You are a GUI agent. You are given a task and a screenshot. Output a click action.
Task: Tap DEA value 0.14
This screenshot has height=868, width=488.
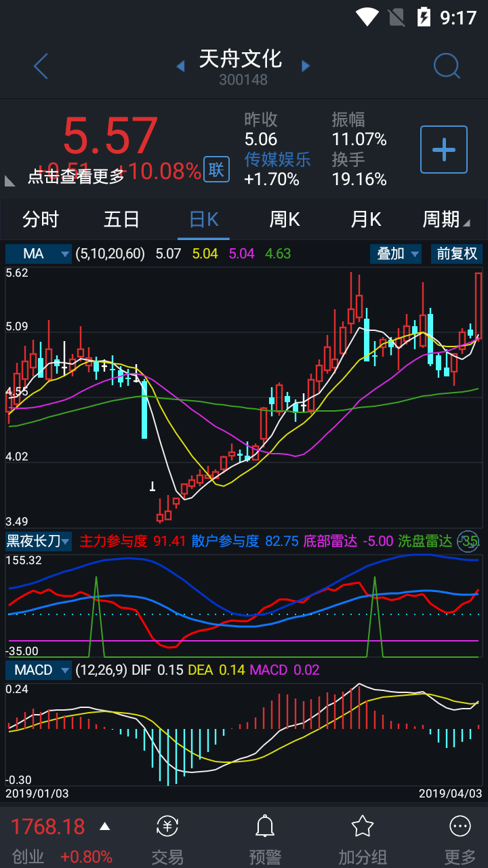232,670
